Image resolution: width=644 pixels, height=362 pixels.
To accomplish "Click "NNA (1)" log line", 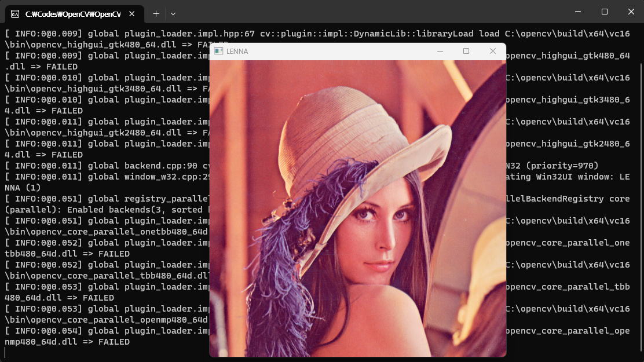I will pos(23,188).
